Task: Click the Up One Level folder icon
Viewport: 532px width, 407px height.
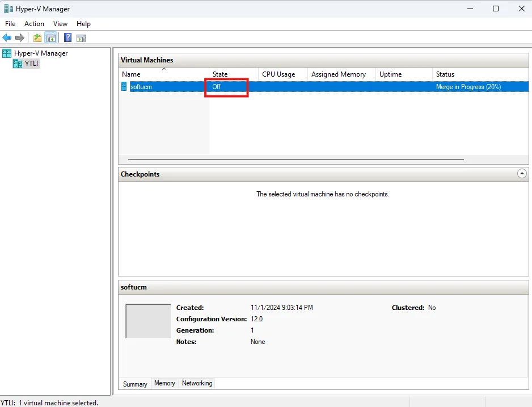Action: point(37,37)
